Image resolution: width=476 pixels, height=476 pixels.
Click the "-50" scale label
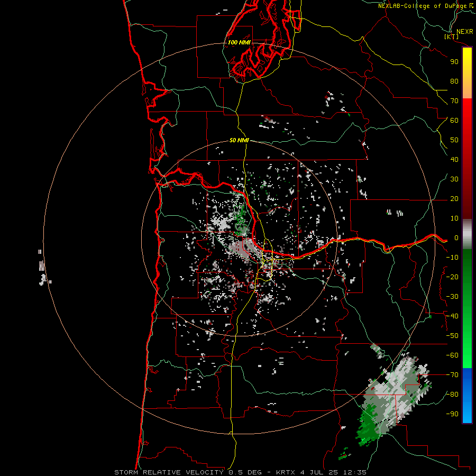pos(452,336)
